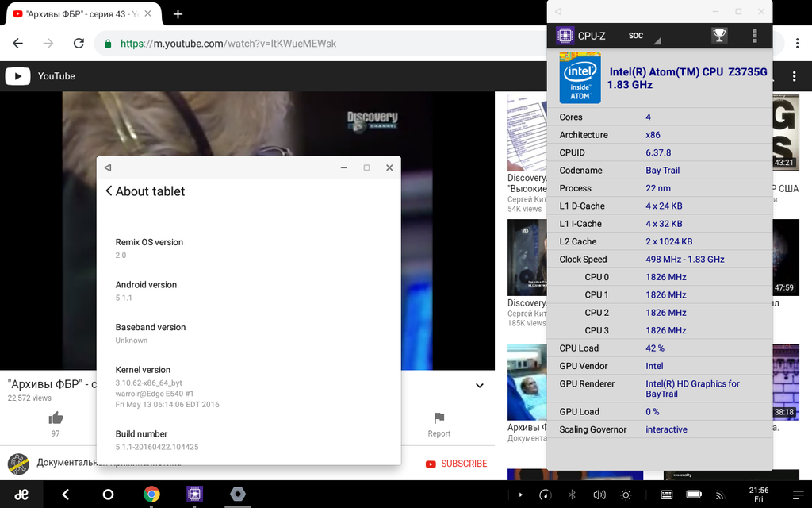Report the video with flag icon
Viewport: 812px width, 508px height.
[x=439, y=418]
